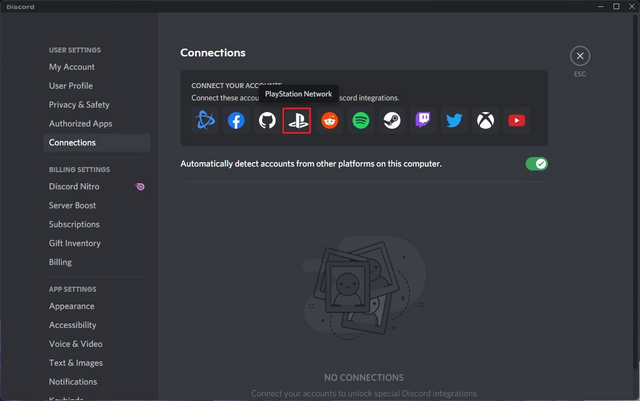This screenshot has height=401, width=640.
Task: Connect Steam account icon
Action: pyautogui.click(x=392, y=120)
